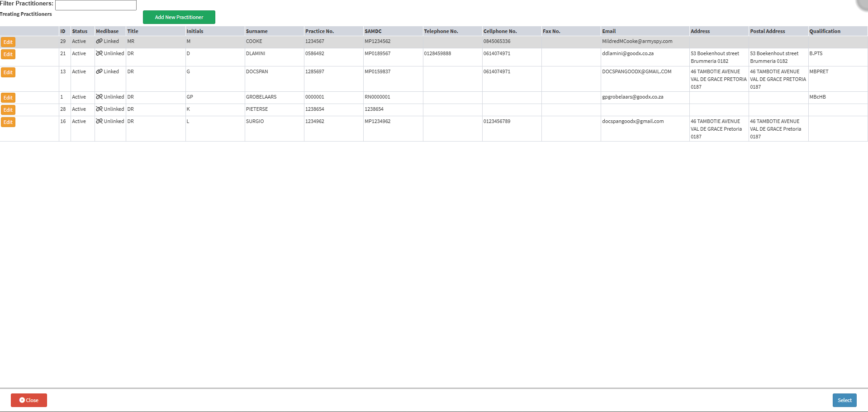Edit the DOCSPAN practitioner row
Screen dimensions: 868x412
[8, 72]
